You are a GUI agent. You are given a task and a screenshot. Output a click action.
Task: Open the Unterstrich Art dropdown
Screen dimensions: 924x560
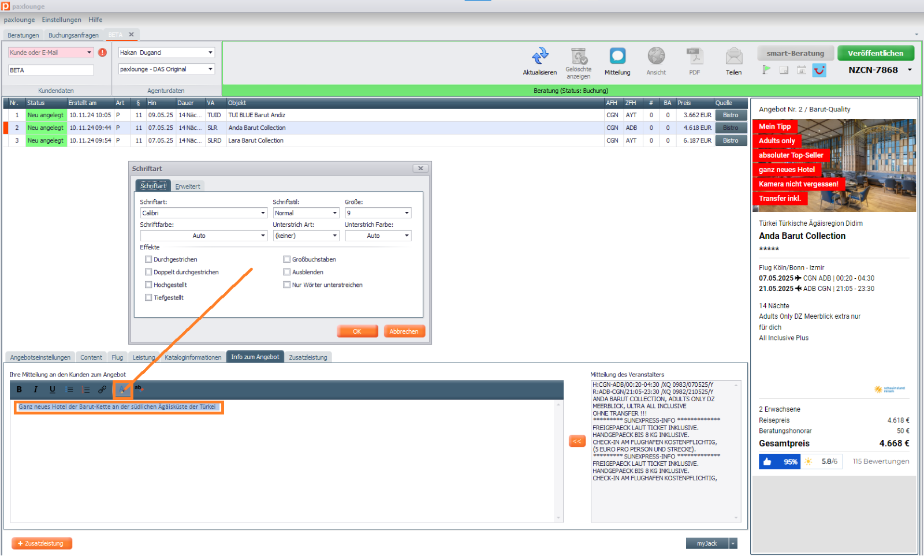(x=306, y=236)
